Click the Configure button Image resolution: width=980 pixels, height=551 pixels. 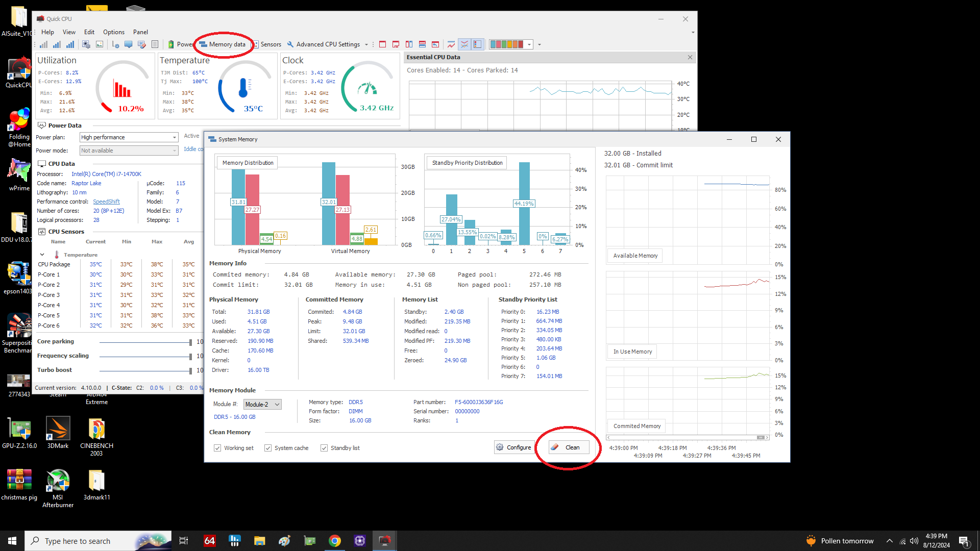click(514, 447)
